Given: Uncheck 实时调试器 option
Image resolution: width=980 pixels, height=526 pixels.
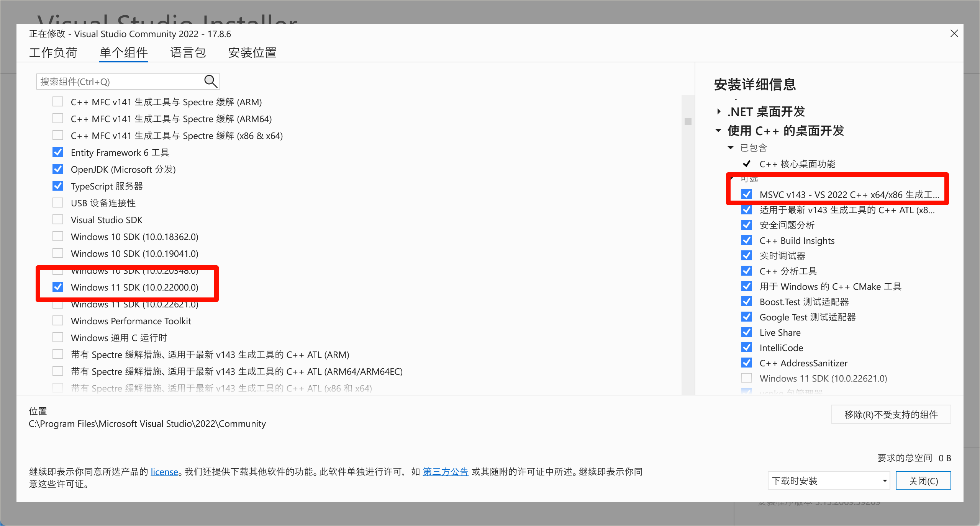Looking at the screenshot, I should click(747, 256).
